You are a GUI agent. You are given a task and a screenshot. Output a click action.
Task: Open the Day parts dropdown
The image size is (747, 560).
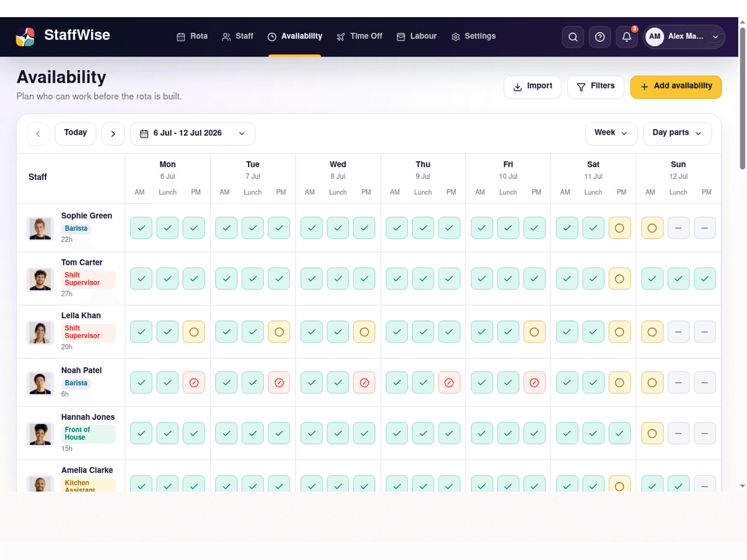click(x=677, y=134)
